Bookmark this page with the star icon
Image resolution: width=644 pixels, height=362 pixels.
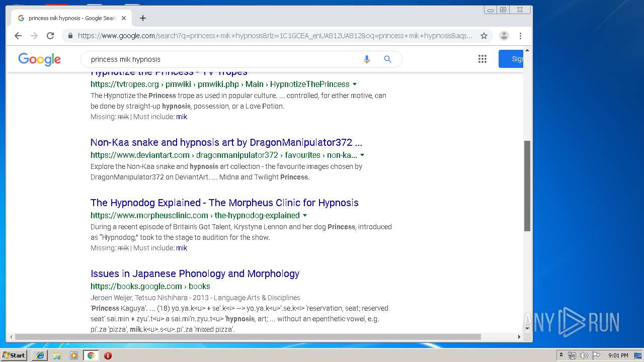coord(484,36)
